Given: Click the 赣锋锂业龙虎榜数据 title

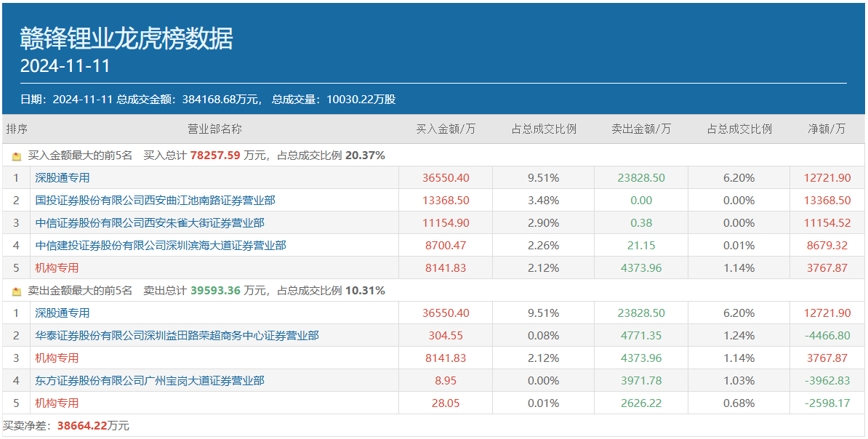Looking at the screenshot, I should pyautogui.click(x=126, y=39).
